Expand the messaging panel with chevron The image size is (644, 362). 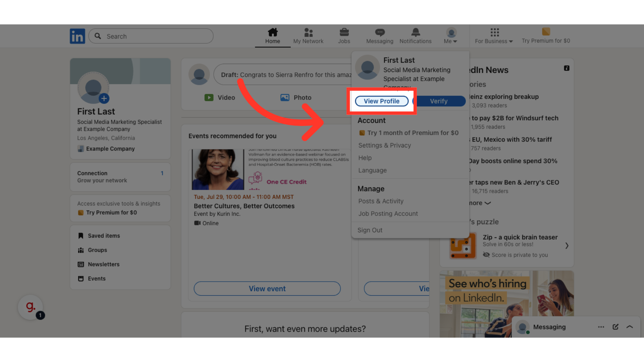[x=630, y=327]
